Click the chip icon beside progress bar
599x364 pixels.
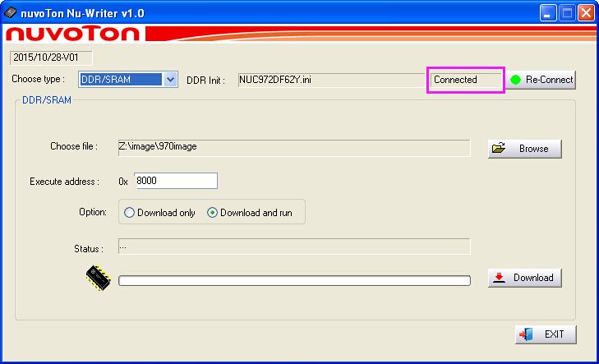pos(98,279)
